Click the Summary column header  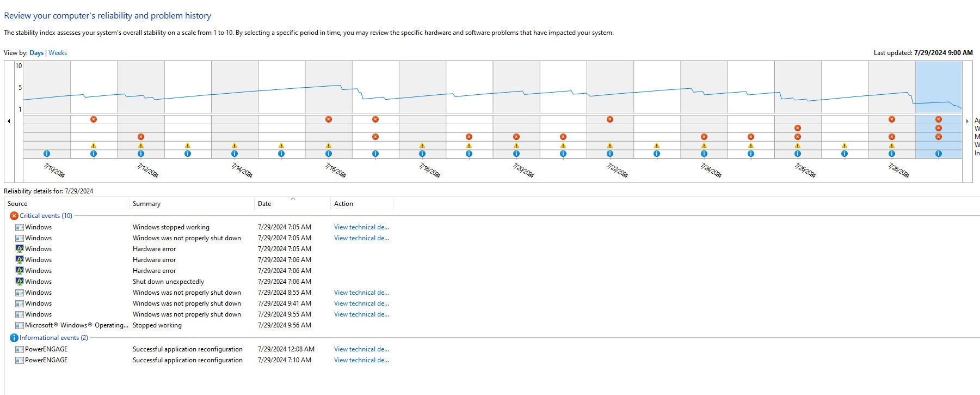click(x=192, y=204)
